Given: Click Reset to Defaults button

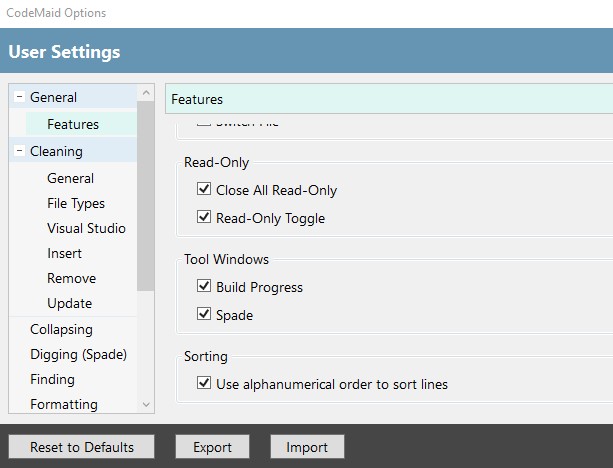Looking at the screenshot, I should point(82,446).
